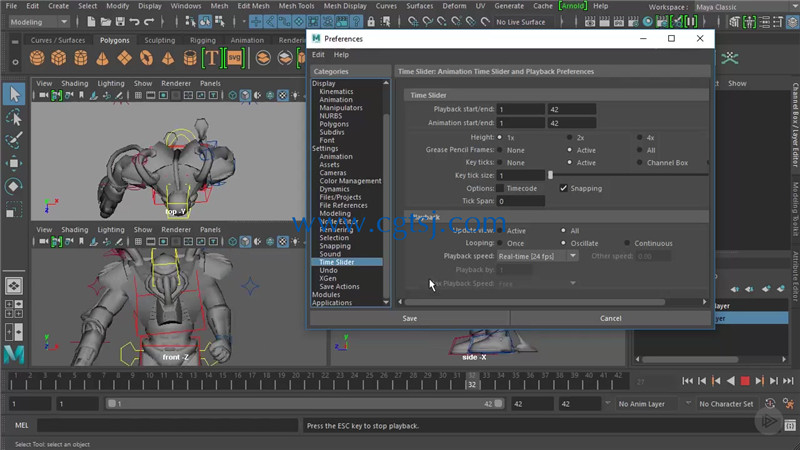Set Key ticks to Channel Box
Viewport: 800px width, 450px height.
[639, 162]
